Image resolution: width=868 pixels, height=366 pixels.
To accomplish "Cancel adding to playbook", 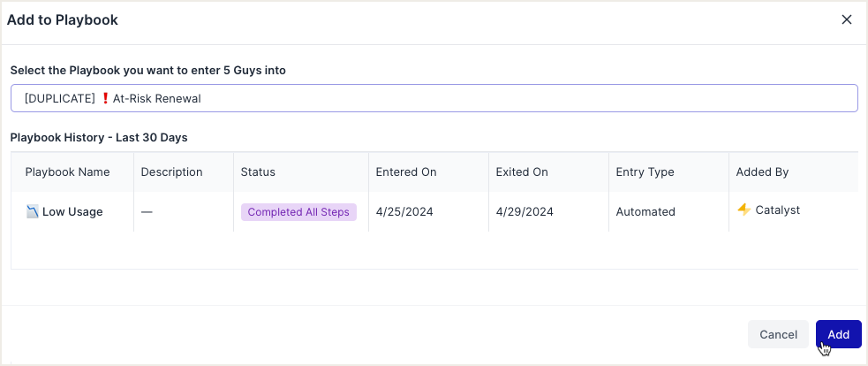I will tap(778, 334).
